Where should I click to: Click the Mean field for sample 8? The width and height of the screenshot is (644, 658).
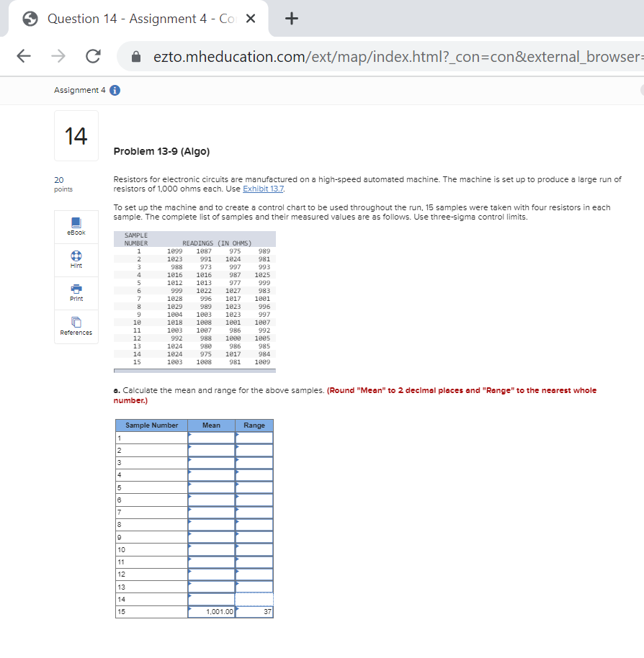click(212, 525)
